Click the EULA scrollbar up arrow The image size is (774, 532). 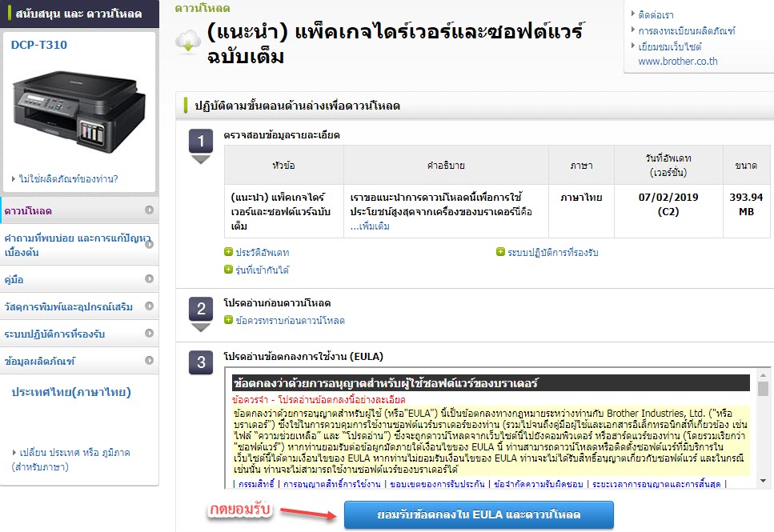pos(763,375)
